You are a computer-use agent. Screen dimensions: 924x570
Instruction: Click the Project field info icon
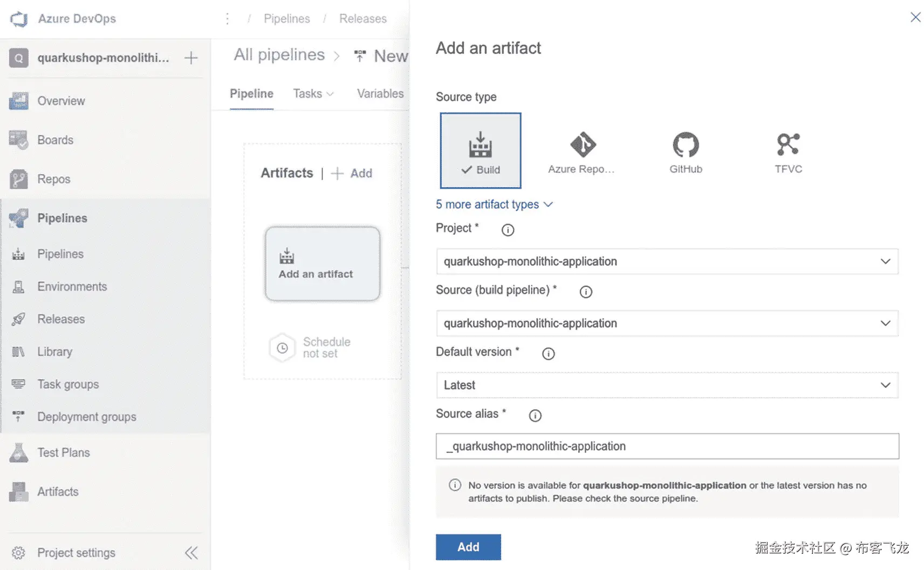508,230
